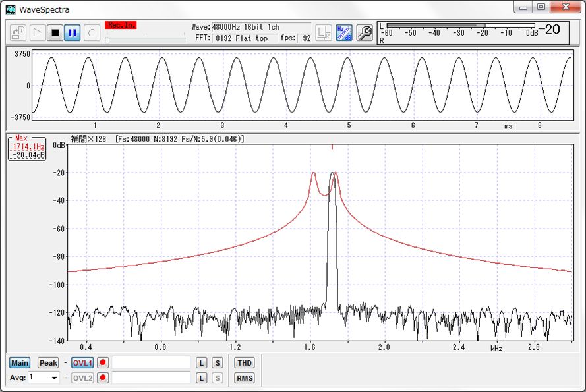Toggle the Main spectrum display
586x392 pixels.
(20, 363)
